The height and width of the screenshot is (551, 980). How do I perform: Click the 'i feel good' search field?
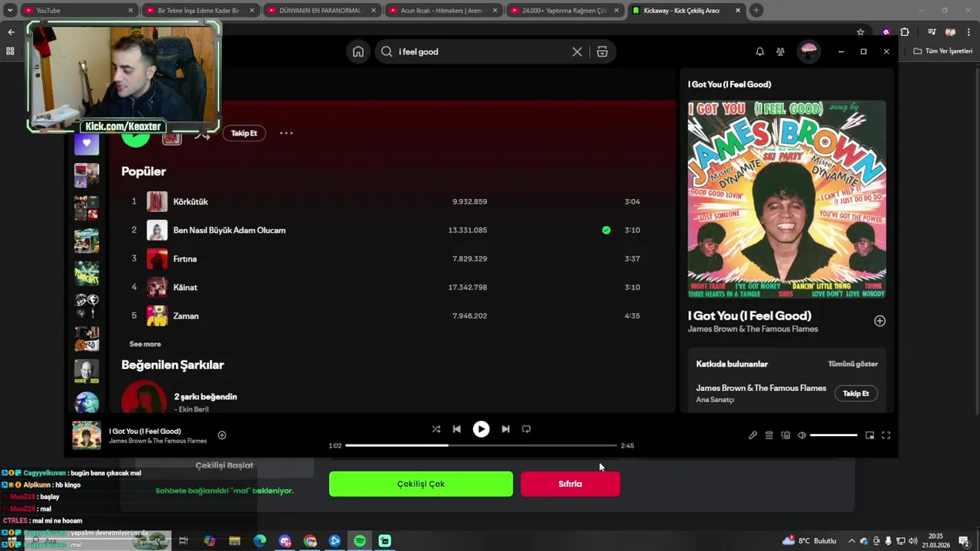[x=481, y=51]
